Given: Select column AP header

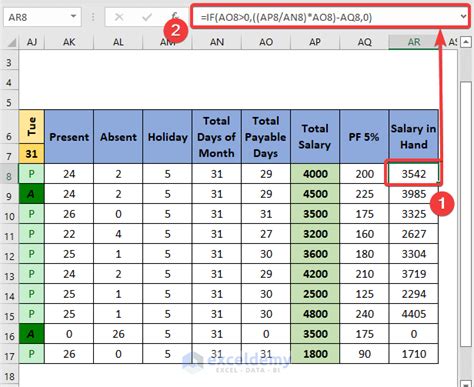Looking at the screenshot, I should pyautogui.click(x=315, y=42).
